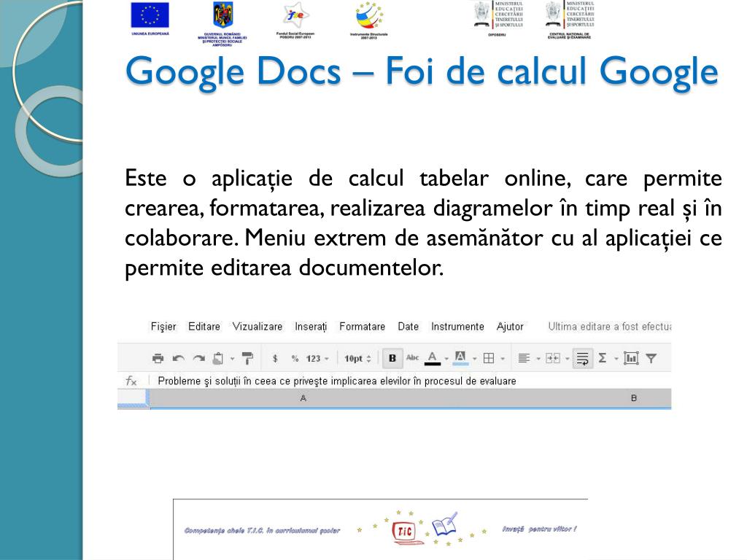Screen dimensions: 747x560
Task: Click the sigma functions icon
Action: coord(602,358)
